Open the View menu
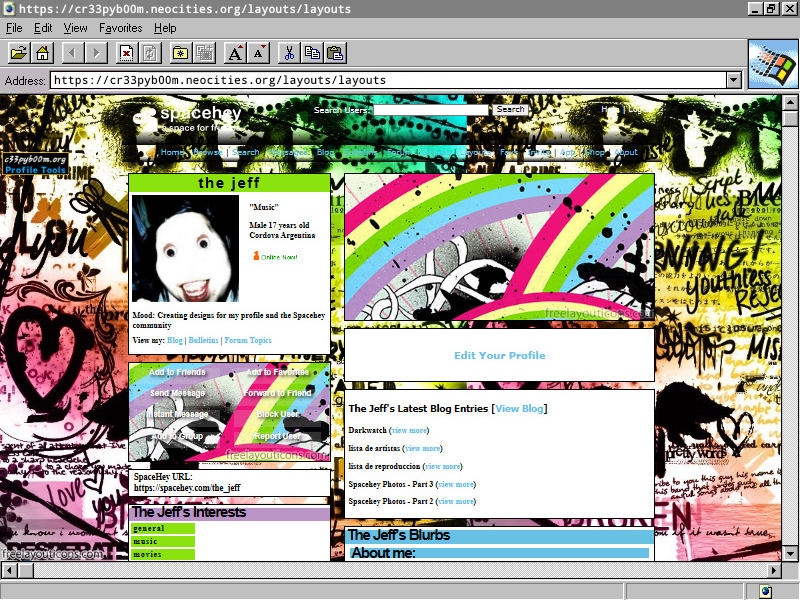Image resolution: width=800 pixels, height=600 pixels. 75,28
